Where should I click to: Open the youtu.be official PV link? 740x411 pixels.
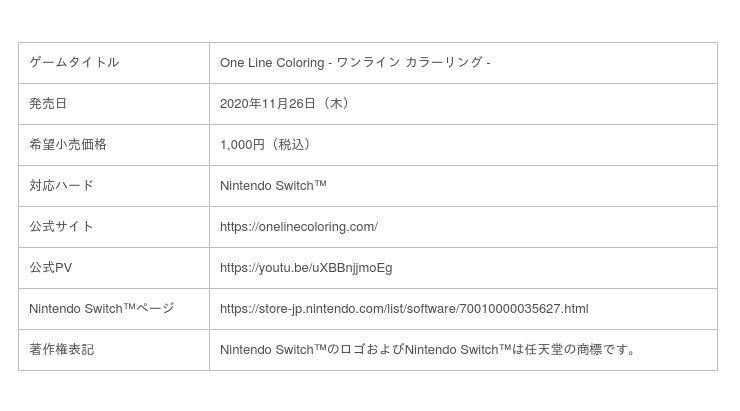tap(305, 268)
